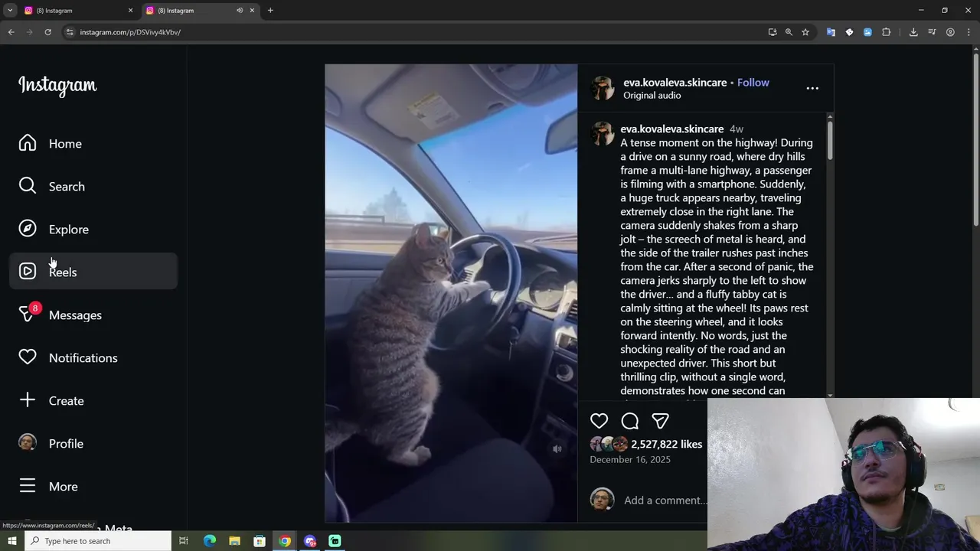
Task: Open the three-dot post options menu
Action: click(812, 88)
